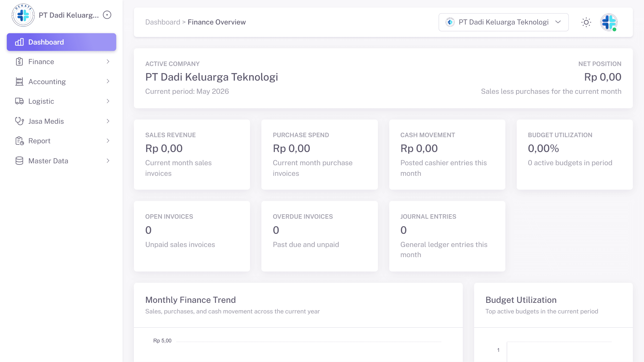Click the Rp 5,00 chart axis label

pos(162,341)
